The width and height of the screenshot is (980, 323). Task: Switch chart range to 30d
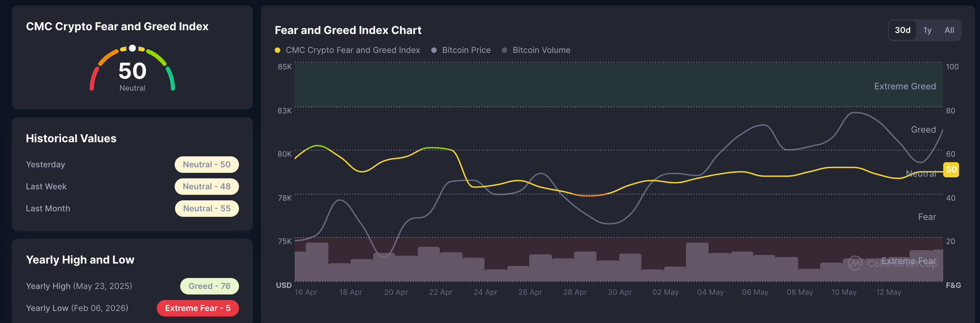tap(902, 30)
